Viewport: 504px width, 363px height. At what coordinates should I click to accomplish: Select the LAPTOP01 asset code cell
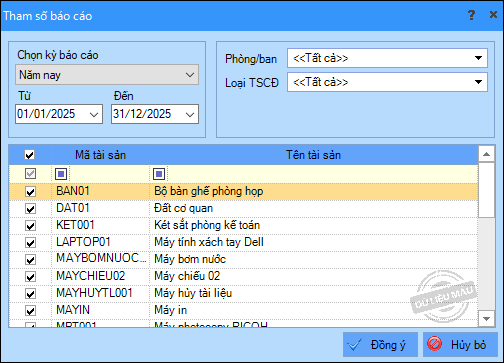click(x=100, y=242)
